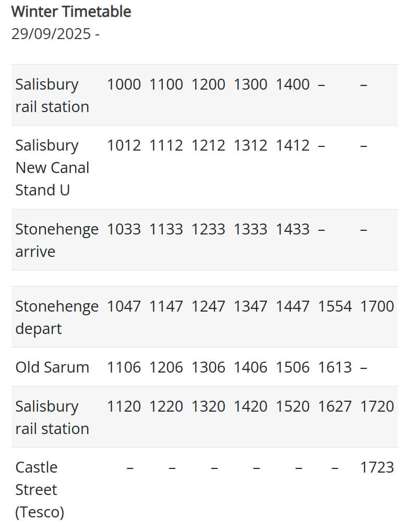Viewport: 410px width, 532px height.
Task: Select the Stonehenge arrive row label
Action: pos(56,240)
